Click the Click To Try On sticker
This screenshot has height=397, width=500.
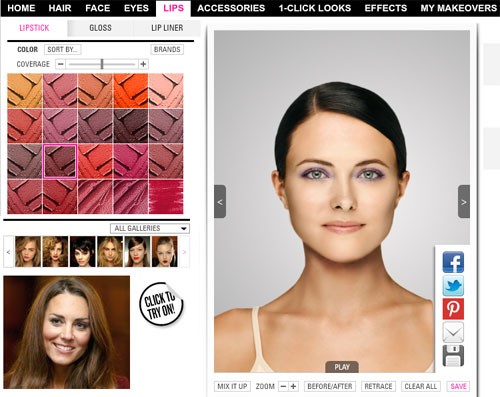[161, 304]
